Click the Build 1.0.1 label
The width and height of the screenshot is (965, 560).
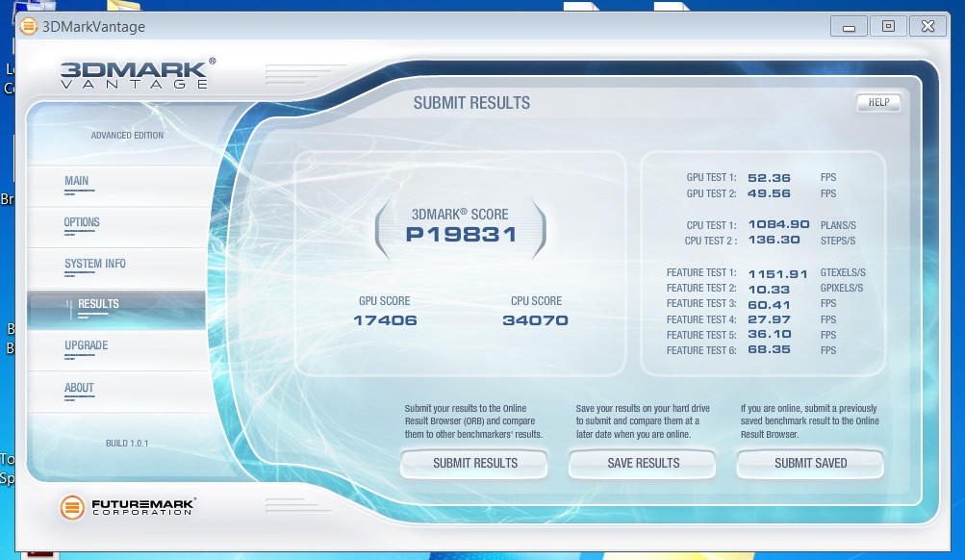(x=127, y=444)
